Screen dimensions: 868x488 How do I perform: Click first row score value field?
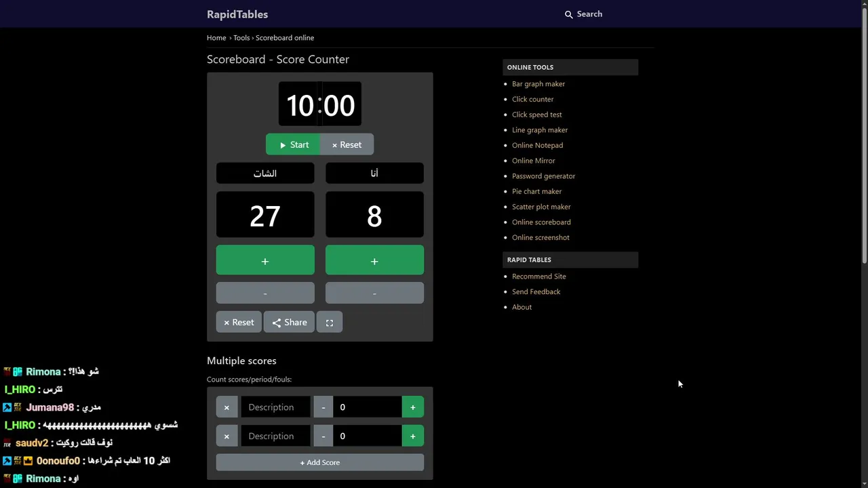(367, 407)
